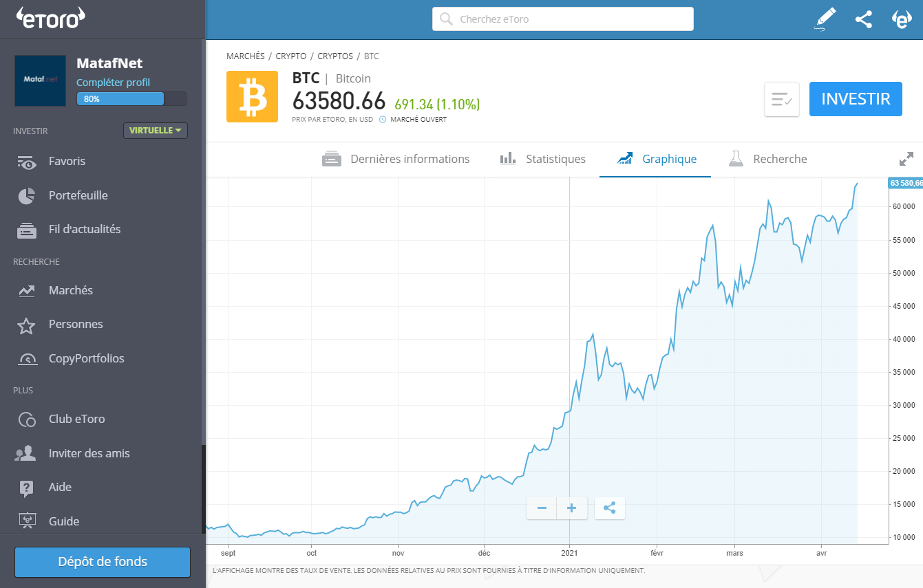The height and width of the screenshot is (588, 923).
Task: Click the add-to-watchlist list icon button
Action: click(782, 99)
